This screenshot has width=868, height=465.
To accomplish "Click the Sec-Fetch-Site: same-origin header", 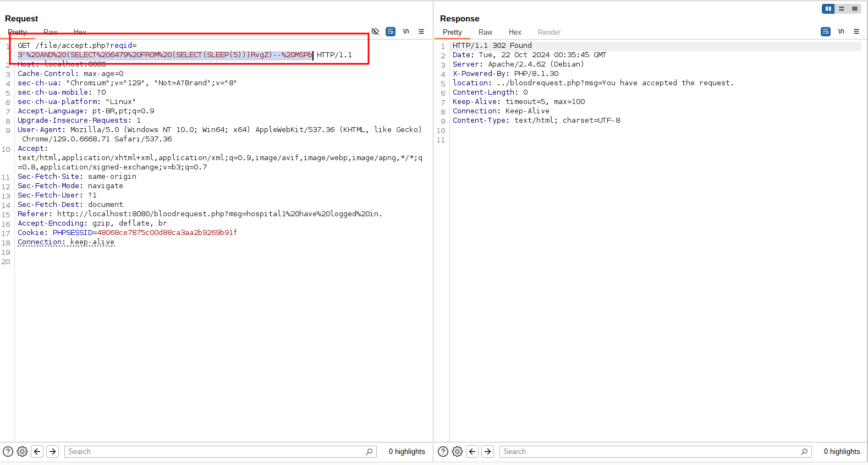I will 77,177.
